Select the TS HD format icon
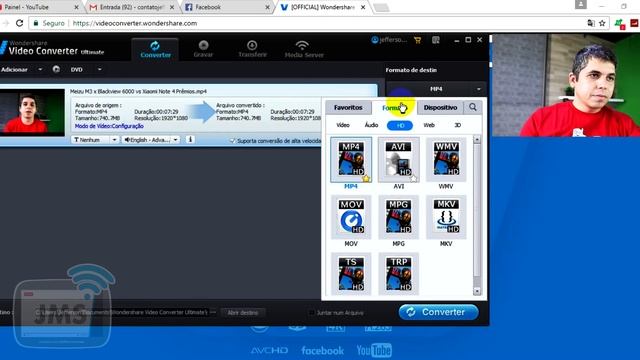The height and width of the screenshot is (360, 640). click(x=351, y=274)
